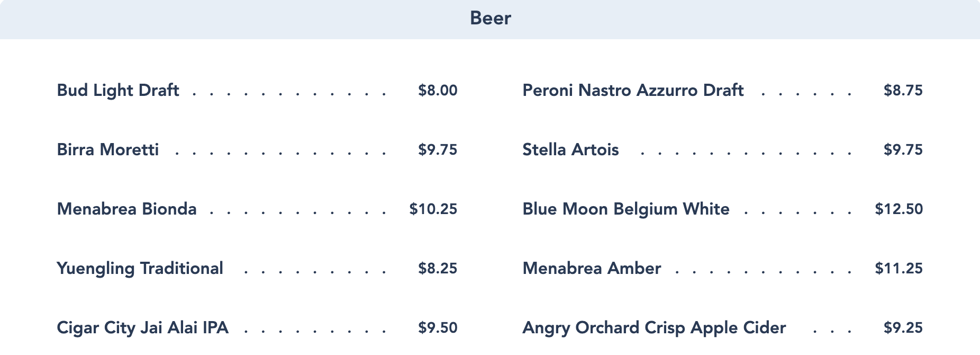Click the Beer section header

click(x=490, y=19)
